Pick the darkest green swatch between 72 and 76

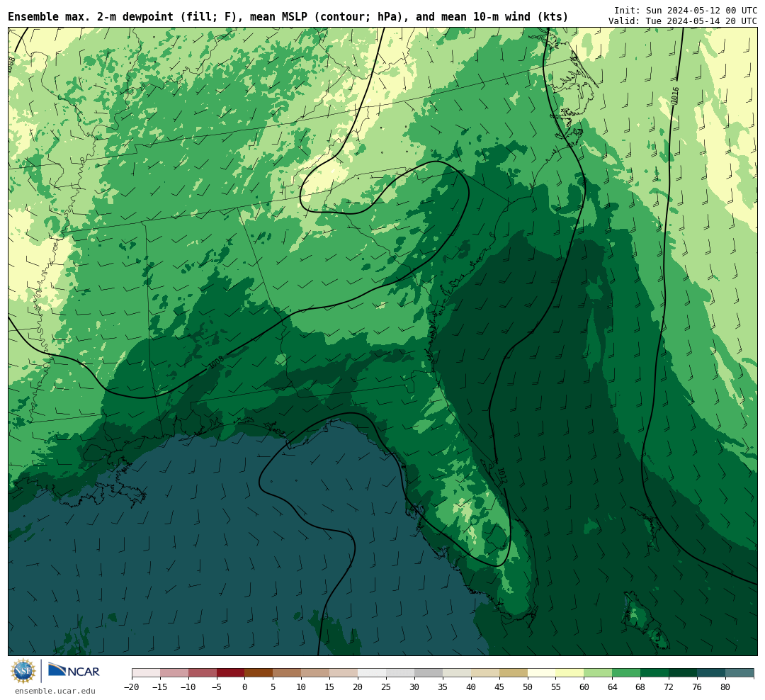click(x=683, y=673)
